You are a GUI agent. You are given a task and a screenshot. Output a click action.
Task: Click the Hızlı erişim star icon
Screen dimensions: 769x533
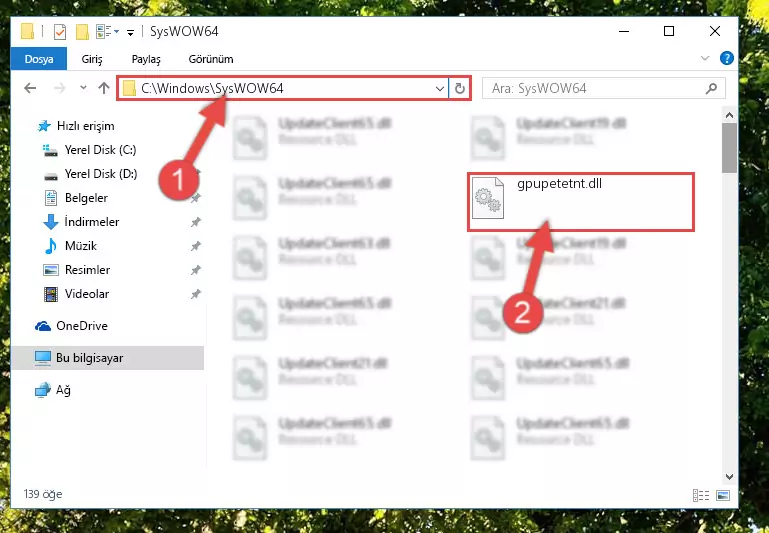click(44, 126)
